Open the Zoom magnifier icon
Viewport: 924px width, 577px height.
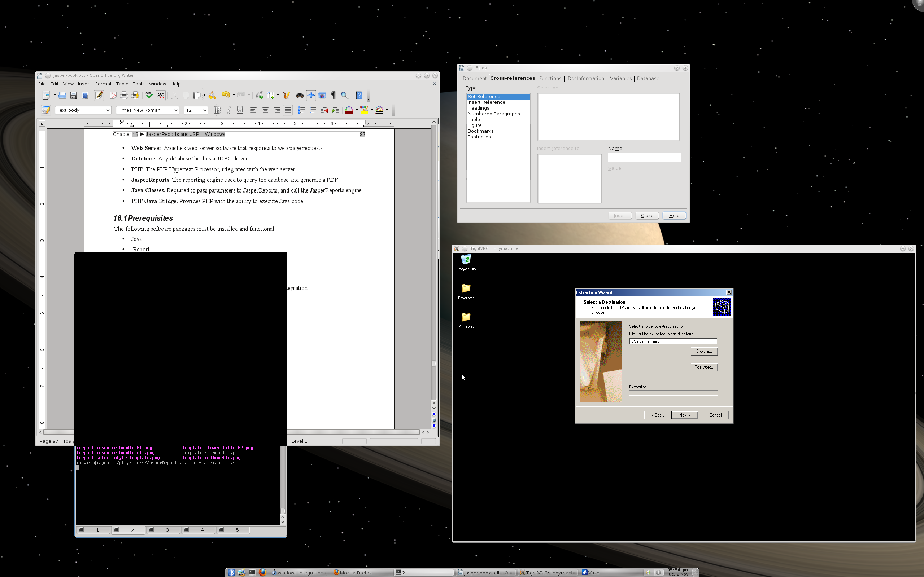click(x=344, y=96)
